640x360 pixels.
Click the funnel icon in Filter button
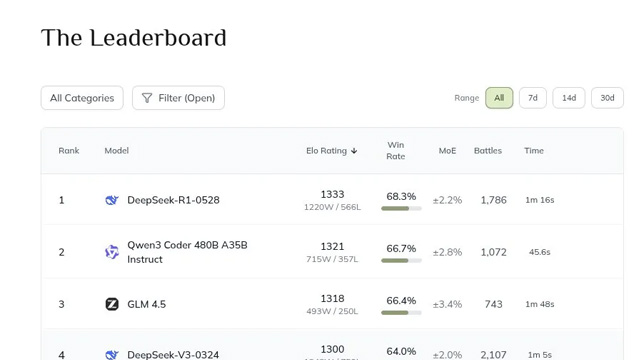[147, 98]
